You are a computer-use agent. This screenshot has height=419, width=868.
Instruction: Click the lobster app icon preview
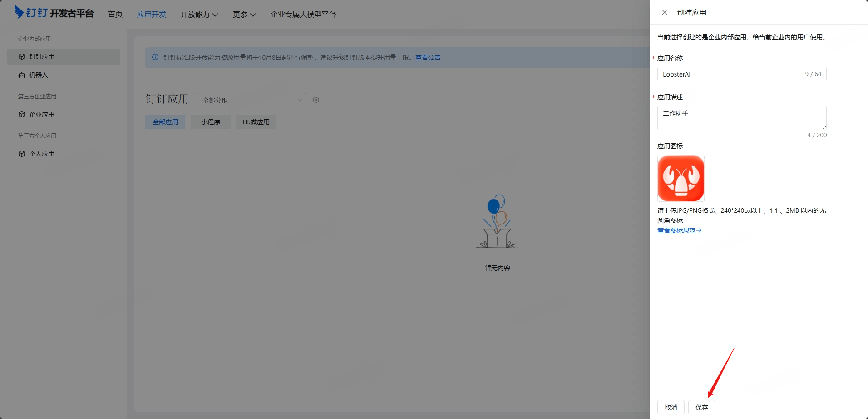tap(681, 178)
